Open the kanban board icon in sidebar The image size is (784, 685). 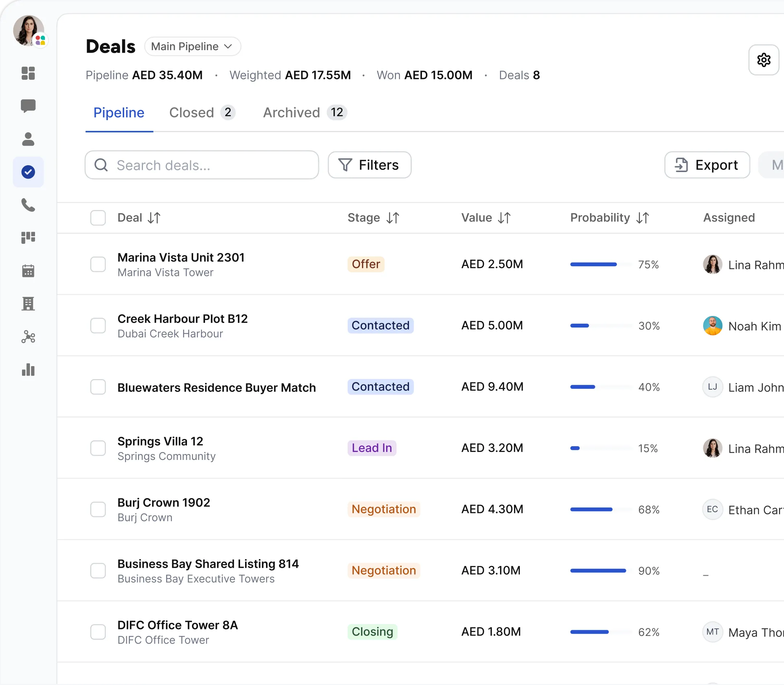point(28,238)
